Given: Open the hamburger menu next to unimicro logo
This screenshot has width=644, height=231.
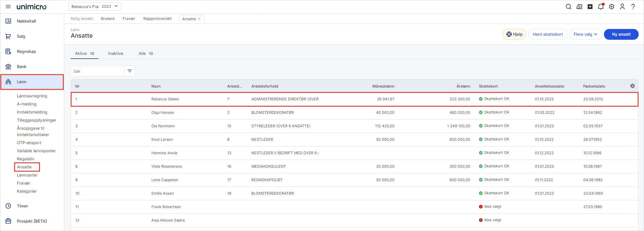Looking at the screenshot, I should coord(8,7).
